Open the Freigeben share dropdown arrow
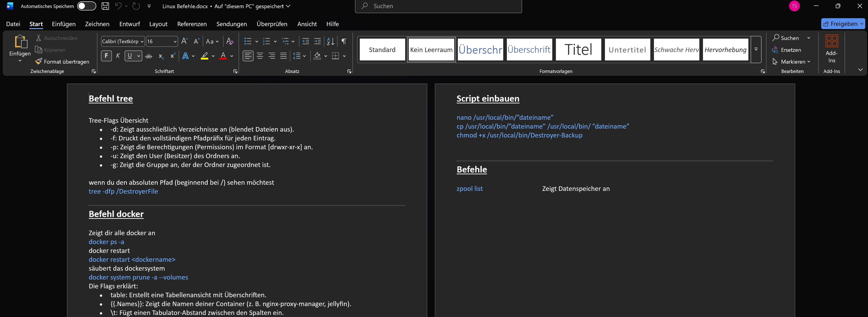Viewport: 868px width, 317px height. 862,24
